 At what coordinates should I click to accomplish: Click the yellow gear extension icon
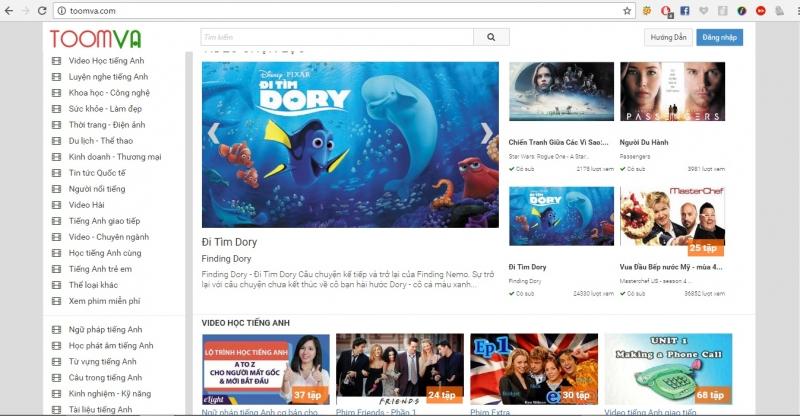click(647, 10)
